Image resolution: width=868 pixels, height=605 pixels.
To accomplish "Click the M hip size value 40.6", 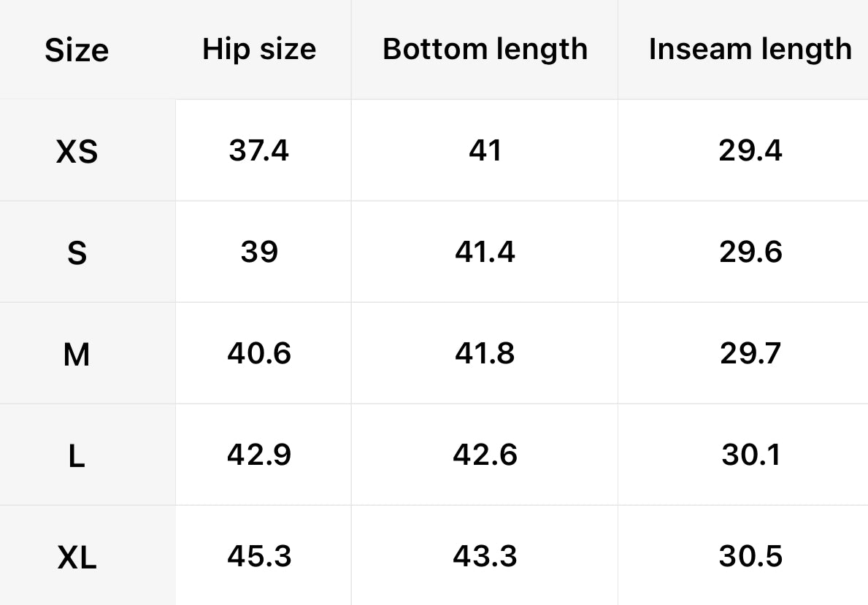I will (x=259, y=353).
